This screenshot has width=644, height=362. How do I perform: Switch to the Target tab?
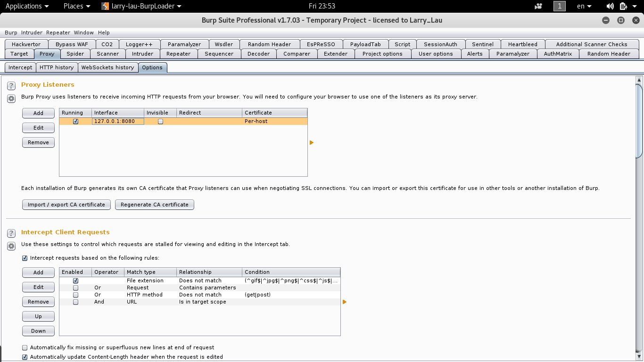coord(19,54)
